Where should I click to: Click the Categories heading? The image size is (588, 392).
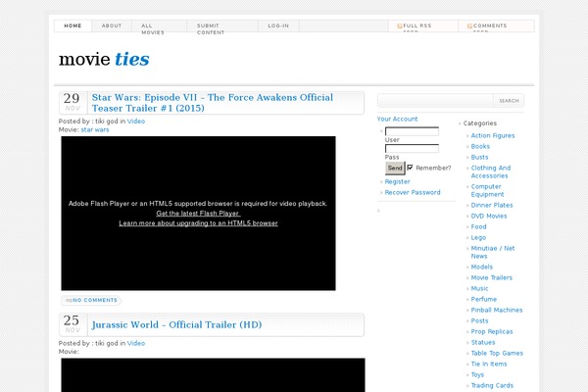pos(479,123)
